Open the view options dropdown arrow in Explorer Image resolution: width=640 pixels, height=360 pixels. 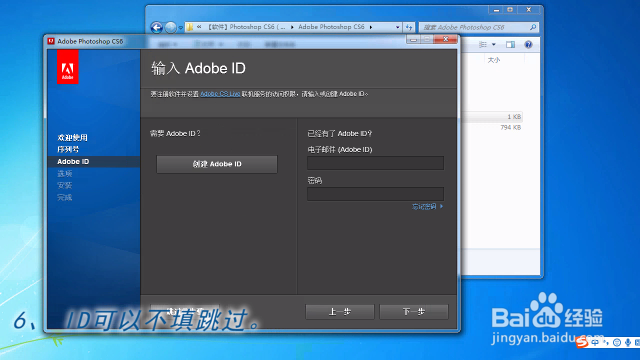pyautogui.click(x=493, y=44)
